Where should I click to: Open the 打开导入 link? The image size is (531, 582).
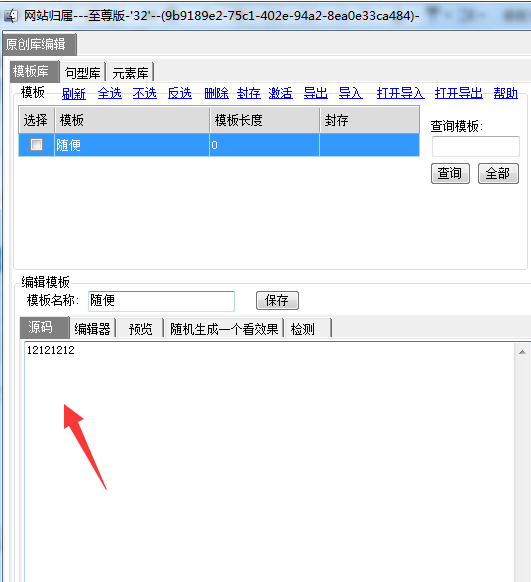click(400, 93)
